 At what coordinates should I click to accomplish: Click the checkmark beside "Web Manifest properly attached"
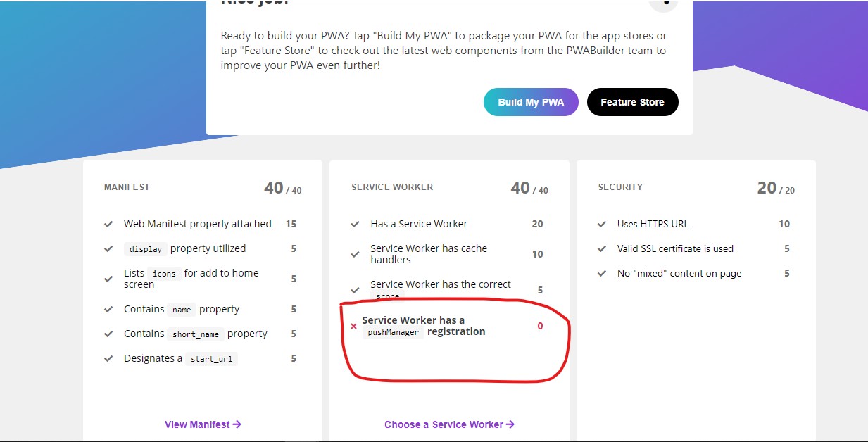(109, 224)
